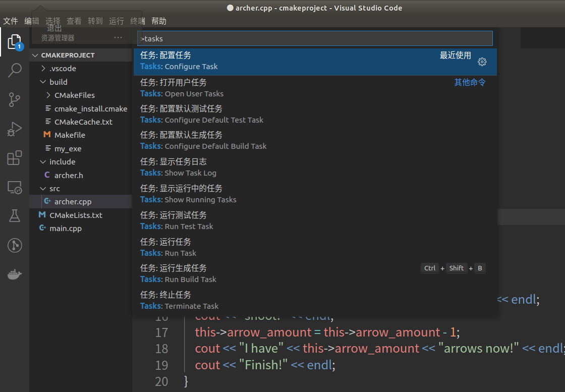Select Tasks: Run Task command
565x392 pixels.
pos(315,248)
